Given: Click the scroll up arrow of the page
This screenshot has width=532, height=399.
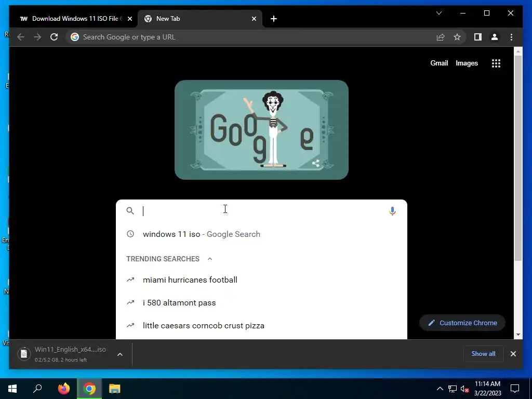Looking at the screenshot, I should 518,51.
